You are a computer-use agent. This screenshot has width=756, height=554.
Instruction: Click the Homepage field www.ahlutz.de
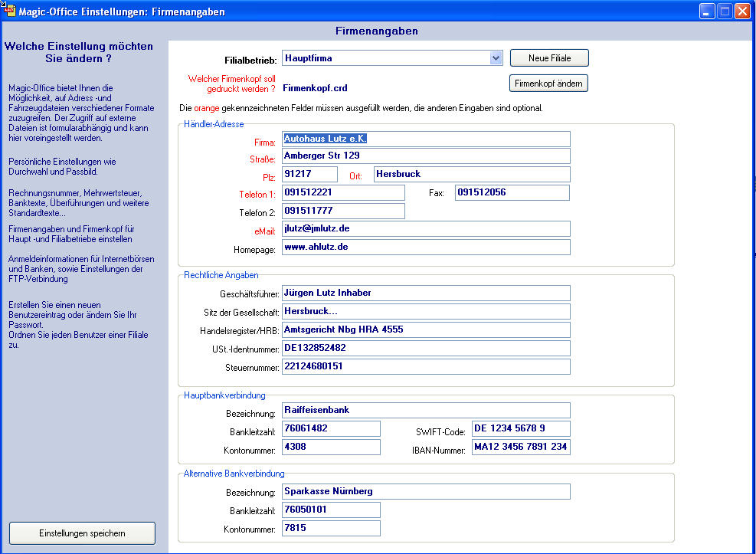pyautogui.click(x=426, y=247)
